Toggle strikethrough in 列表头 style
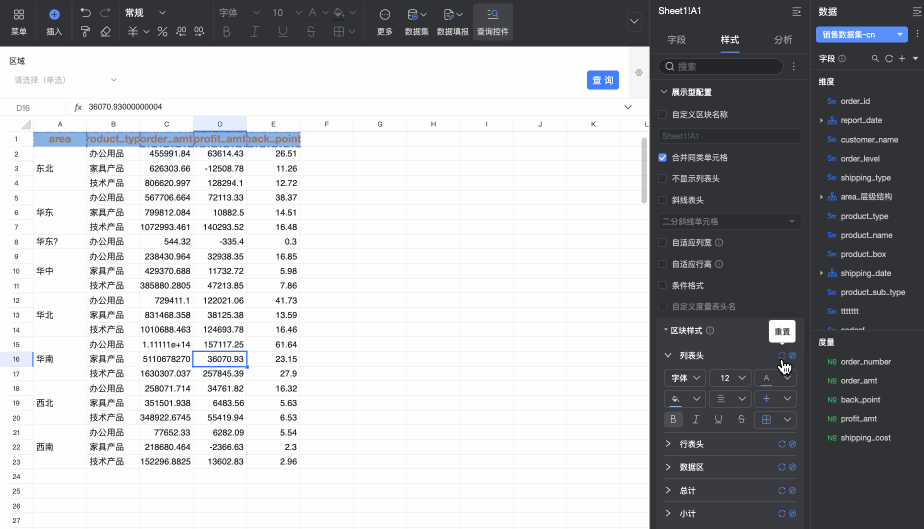The image size is (924, 529). (x=741, y=419)
